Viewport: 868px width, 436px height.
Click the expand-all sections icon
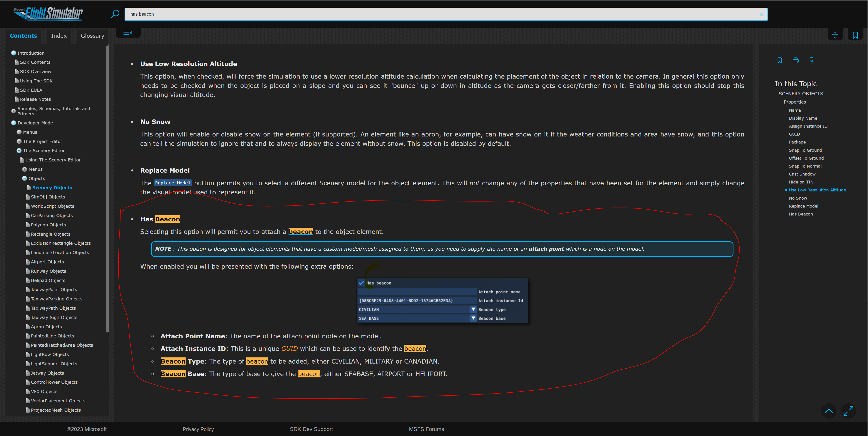pos(835,35)
